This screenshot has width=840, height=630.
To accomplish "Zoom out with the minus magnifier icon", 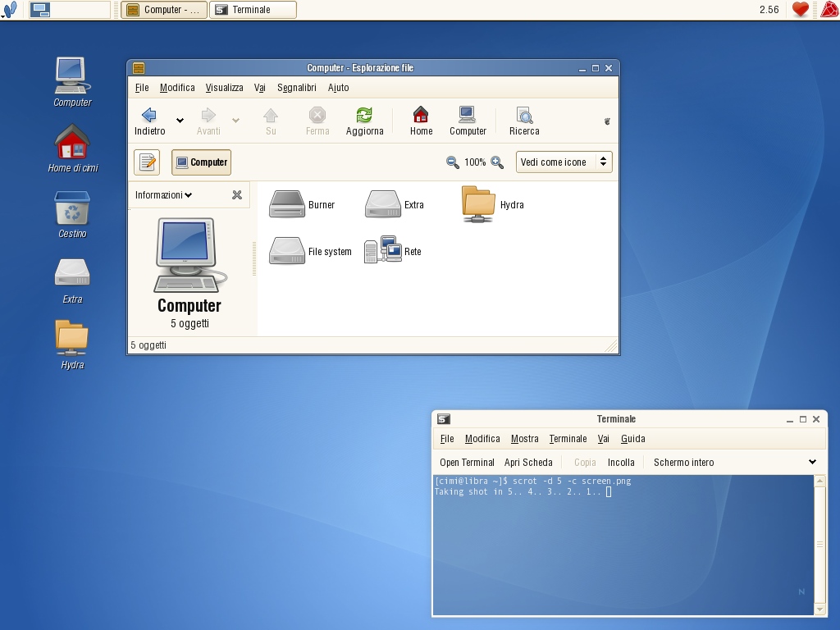I will coord(453,162).
